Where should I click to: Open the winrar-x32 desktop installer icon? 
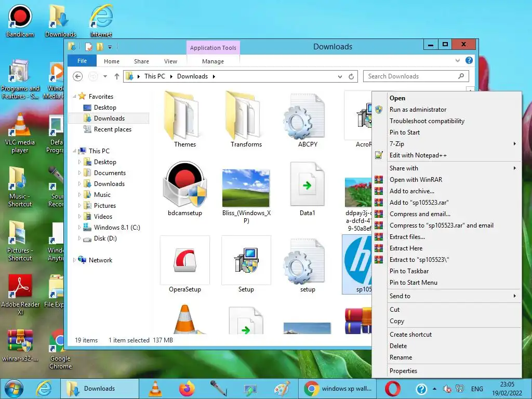coord(20,345)
